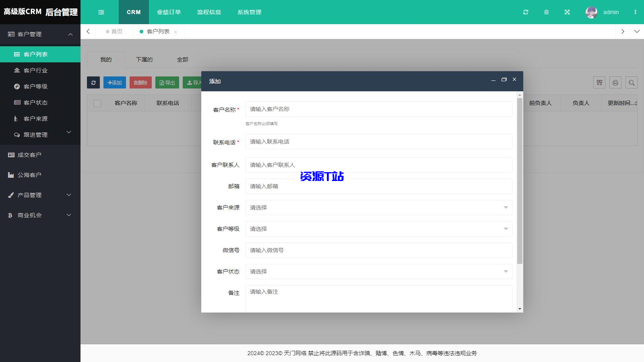Viewport: 644px width, 362px height.
Task: Open the 系统管理 menu item
Action: coord(249,12)
